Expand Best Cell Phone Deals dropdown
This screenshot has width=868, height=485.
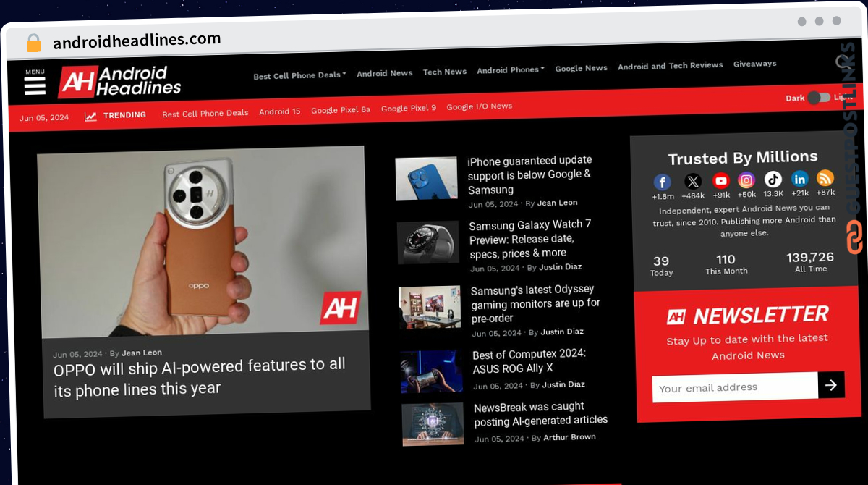299,75
